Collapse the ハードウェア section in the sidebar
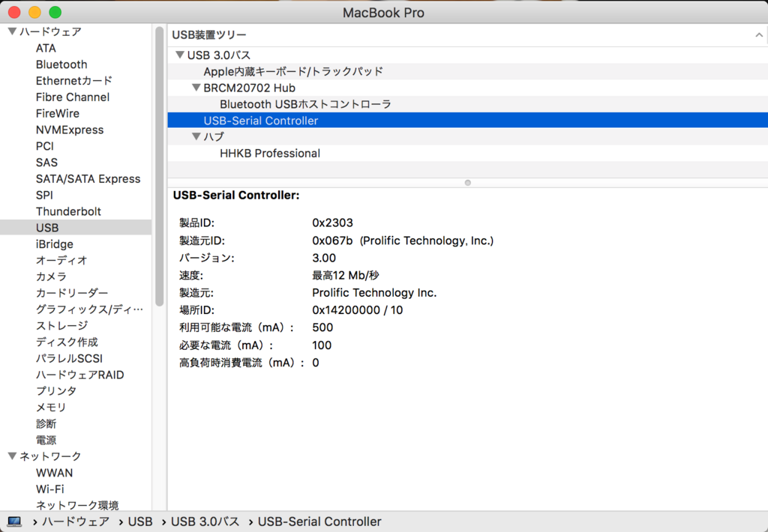Viewport: 768px width, 532px height. click(12, 31)
